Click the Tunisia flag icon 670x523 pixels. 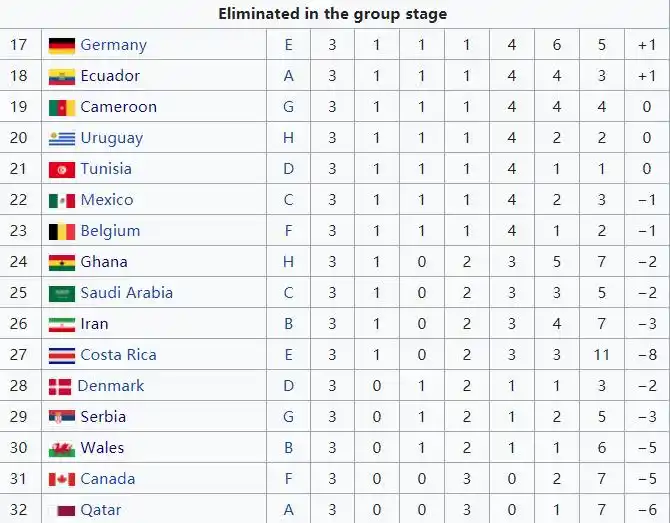[62, 170]
